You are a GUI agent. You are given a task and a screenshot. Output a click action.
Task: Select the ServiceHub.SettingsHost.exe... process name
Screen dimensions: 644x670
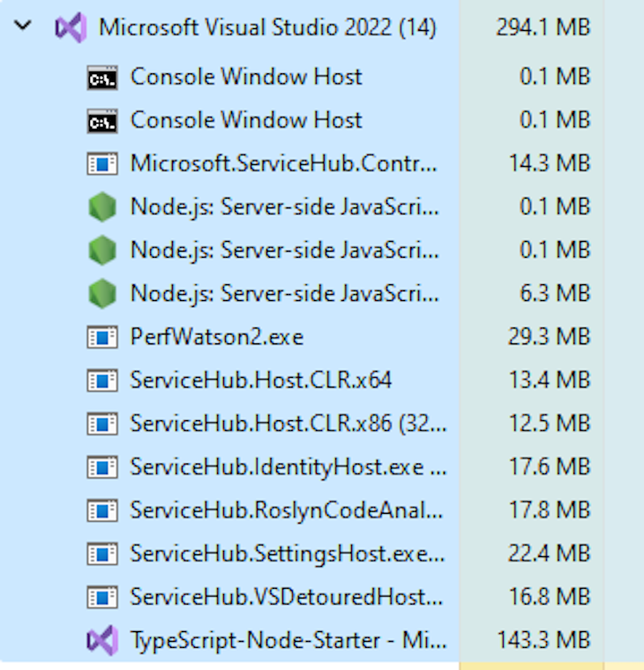click(x=288, y=554)
